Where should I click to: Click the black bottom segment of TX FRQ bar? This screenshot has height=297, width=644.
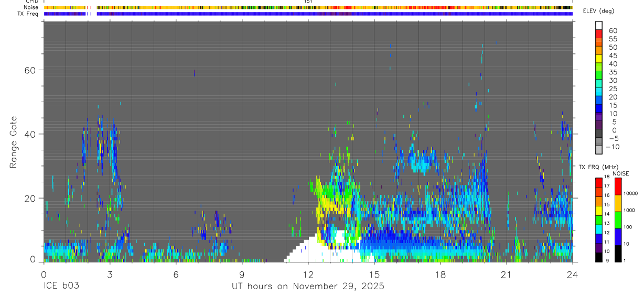(x=599, y=257)
